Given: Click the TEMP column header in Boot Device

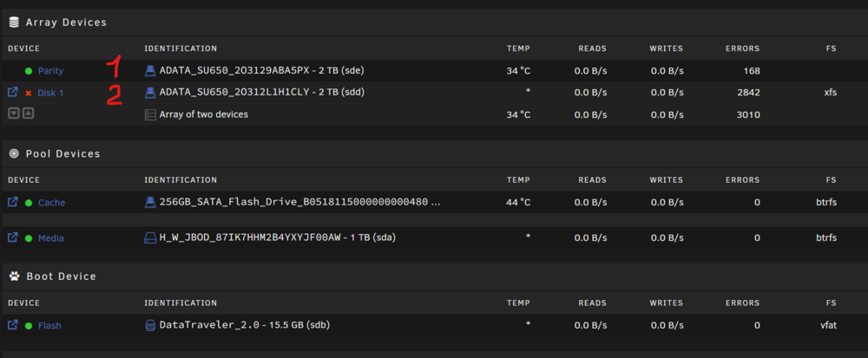Looking at the screenshot, I should [518, 303].
